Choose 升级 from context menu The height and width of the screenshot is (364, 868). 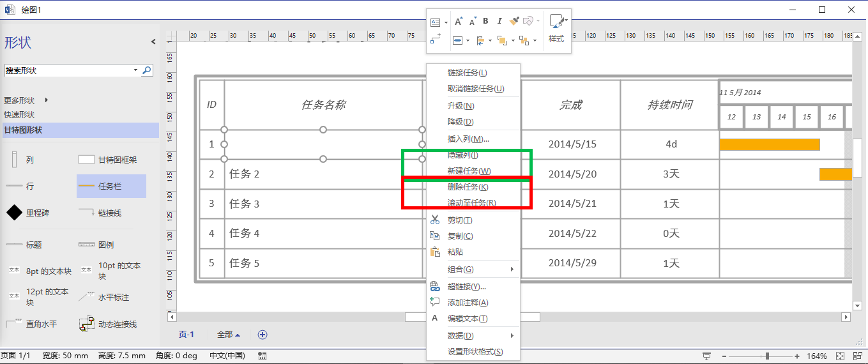click(x=473, y=105)
